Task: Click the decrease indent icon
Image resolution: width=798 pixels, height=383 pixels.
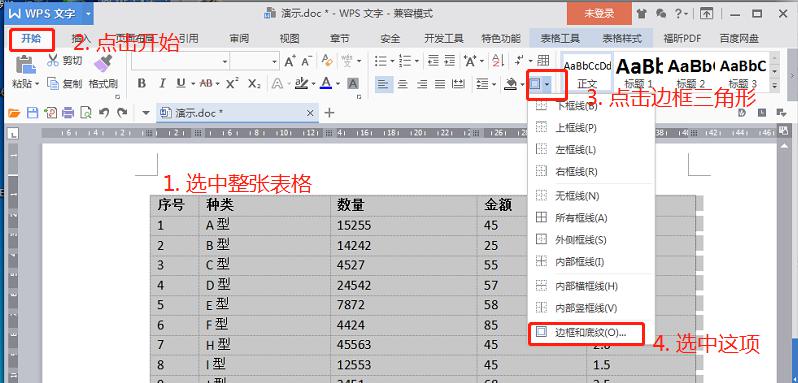Action: click(x=433, y=61)
